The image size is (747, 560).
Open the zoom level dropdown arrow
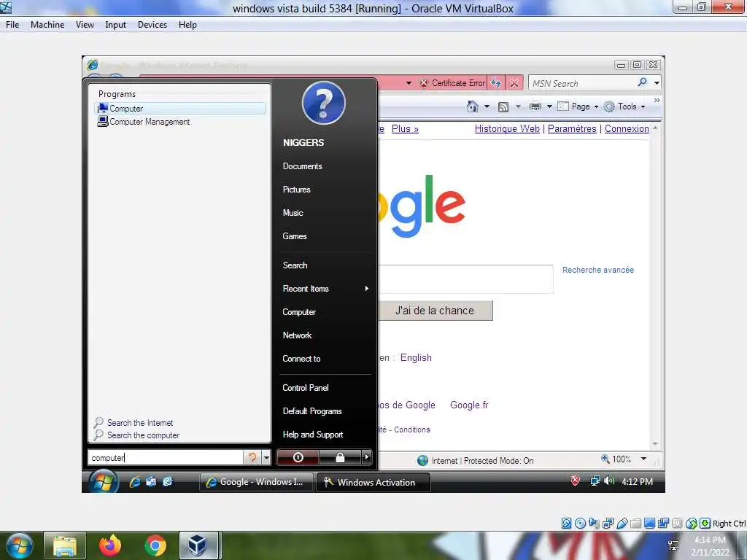click(643, 459)
